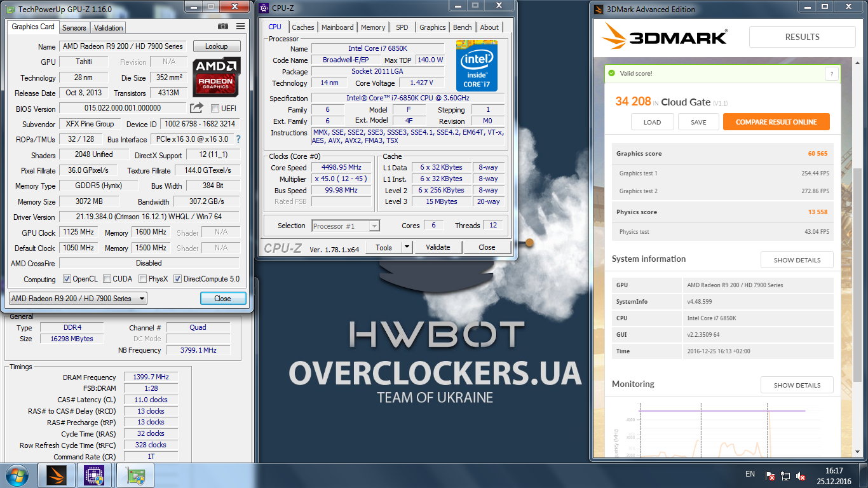Click the Physics score value 13 558
Image resolution: width=868 pixels, height=488 pixels.
[x=818, y=212]
